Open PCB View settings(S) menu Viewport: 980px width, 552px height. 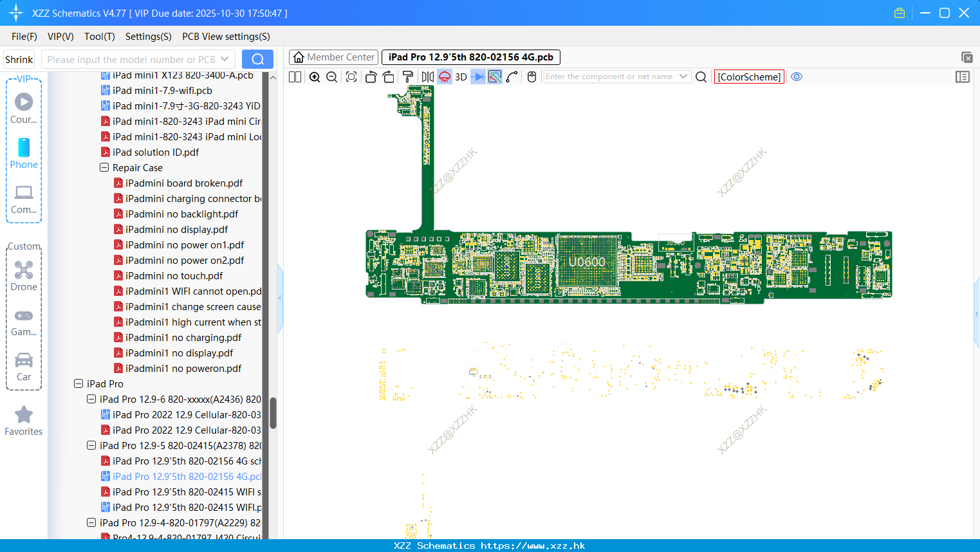coord(226,37)
